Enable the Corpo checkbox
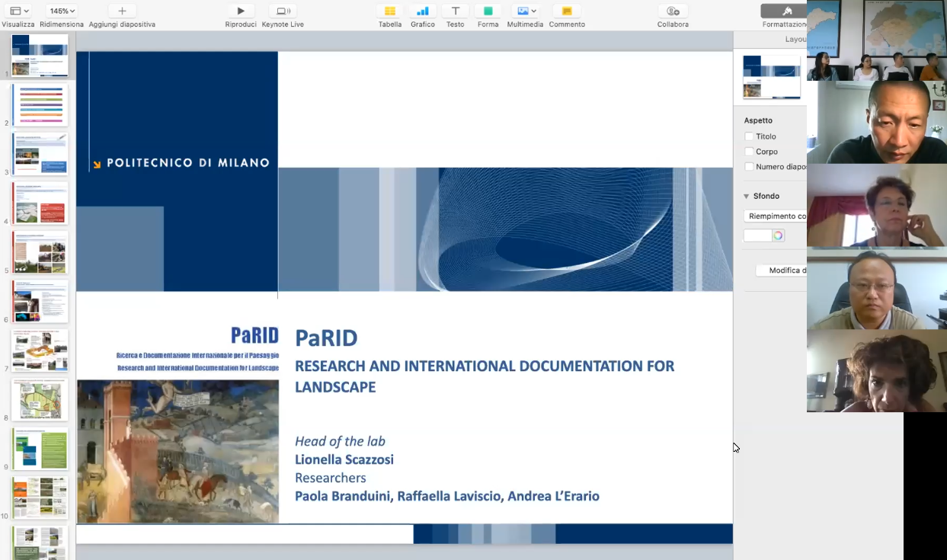This screenshot has height=560, width=947. [749, 152]
